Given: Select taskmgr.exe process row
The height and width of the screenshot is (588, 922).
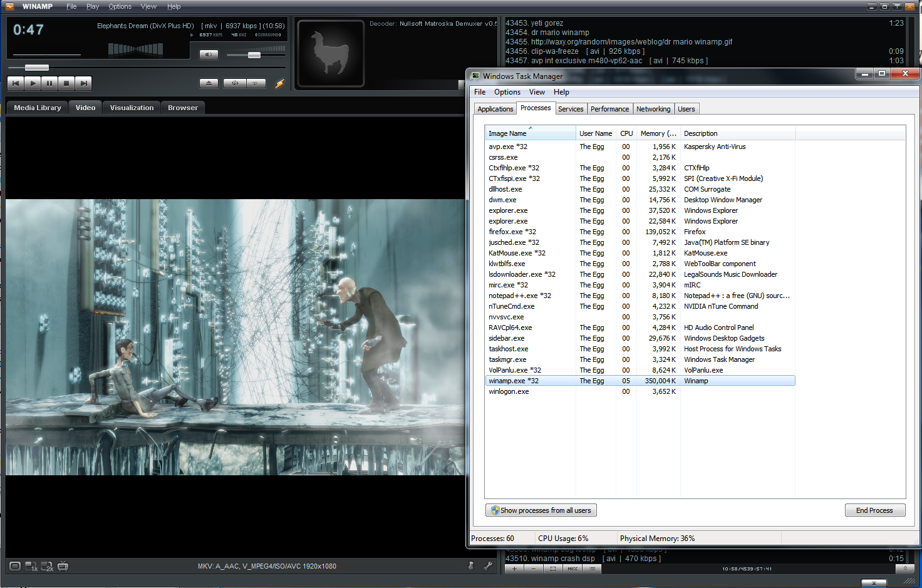Looking at the screenshot, I should tap(640, 359).
